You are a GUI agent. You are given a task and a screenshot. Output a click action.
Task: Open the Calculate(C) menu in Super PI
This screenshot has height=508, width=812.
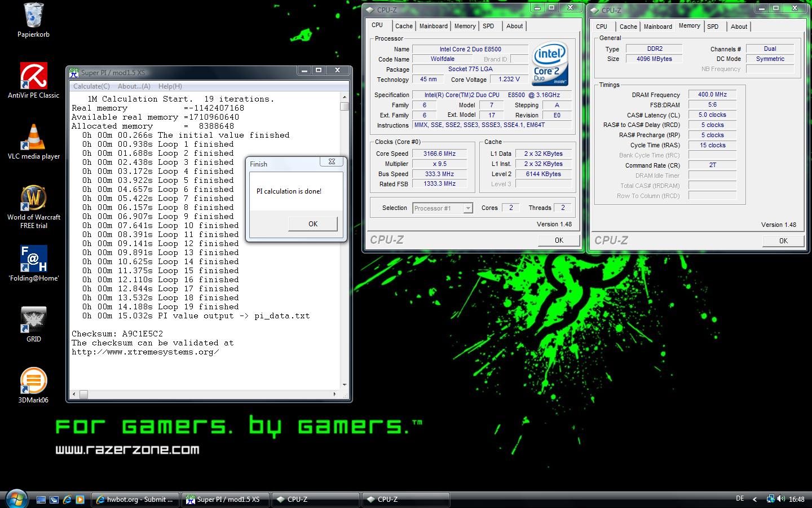91,86
